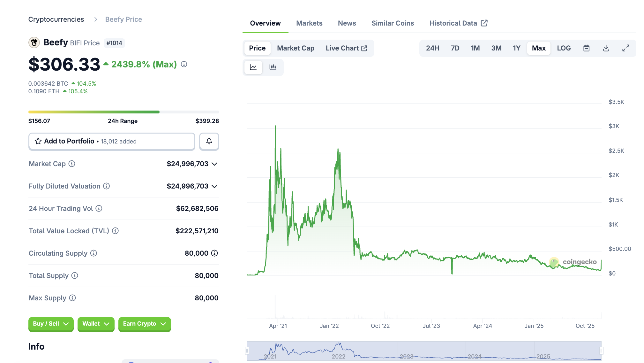Screen dimensions: 644x363
Task: Select the line chart view
Action: coord(253,67)
